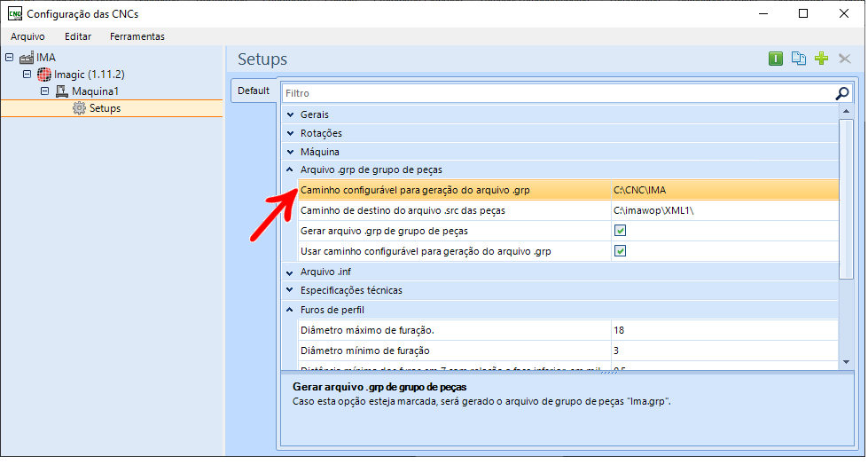This screenshot has width=868, height=465.
Task: Select Caminho de destino do arquivo .src row
Action: (x=568, y=210)
